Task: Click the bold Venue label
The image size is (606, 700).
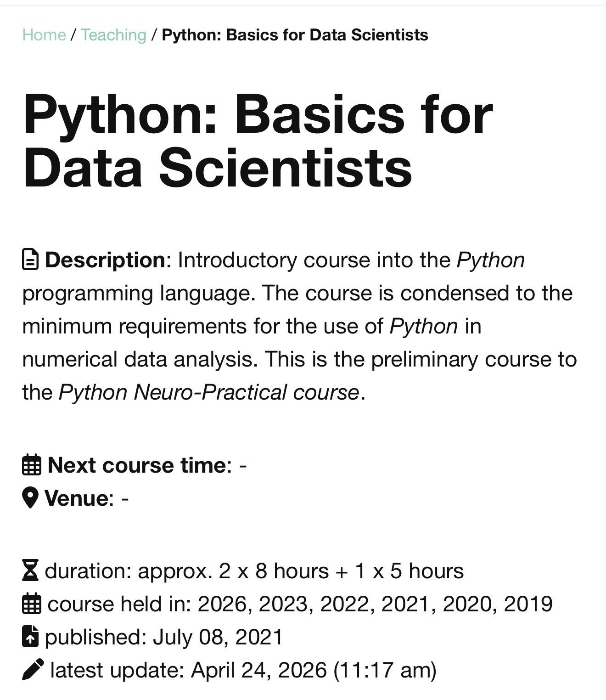Action: pos(77,498)
